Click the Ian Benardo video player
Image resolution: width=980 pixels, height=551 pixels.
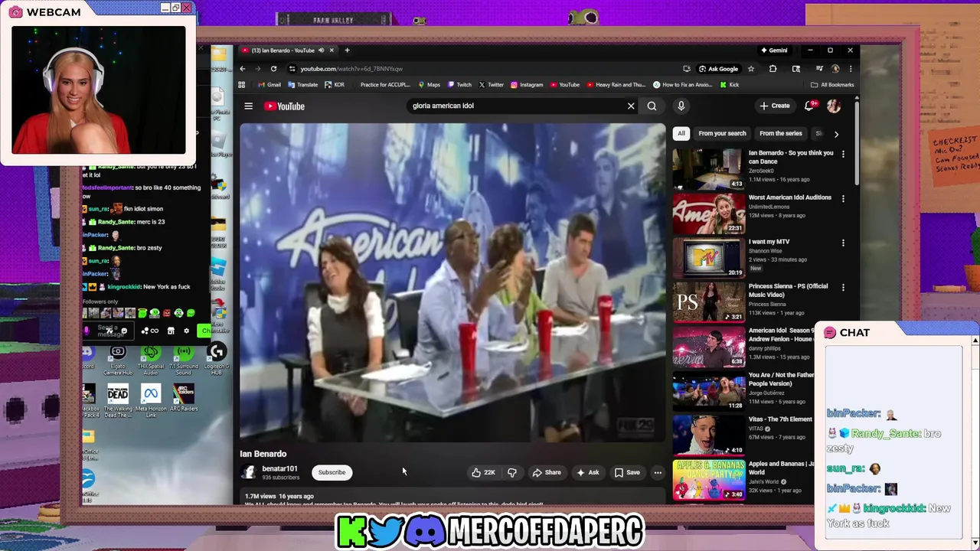(453, 282)
